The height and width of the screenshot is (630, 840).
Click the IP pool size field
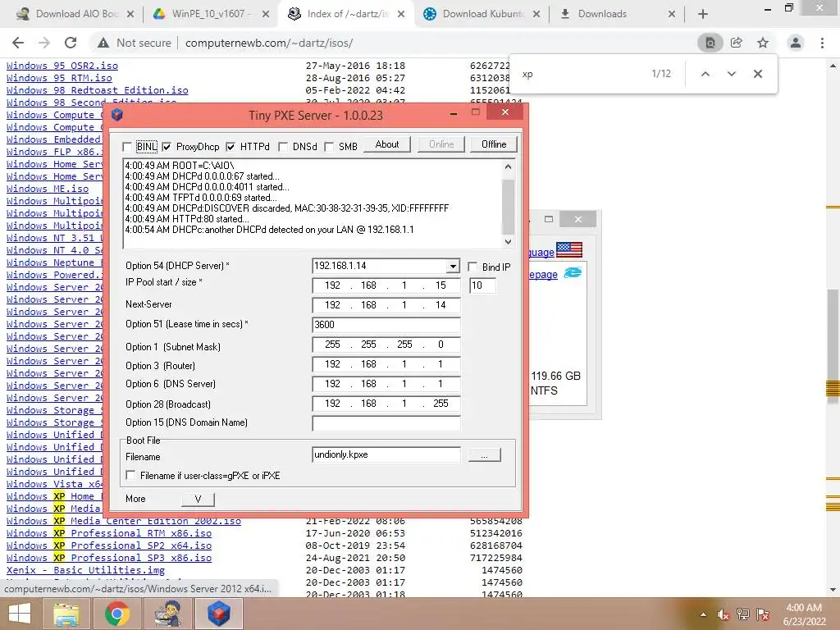pyautogui.click(x=482, y=285)
